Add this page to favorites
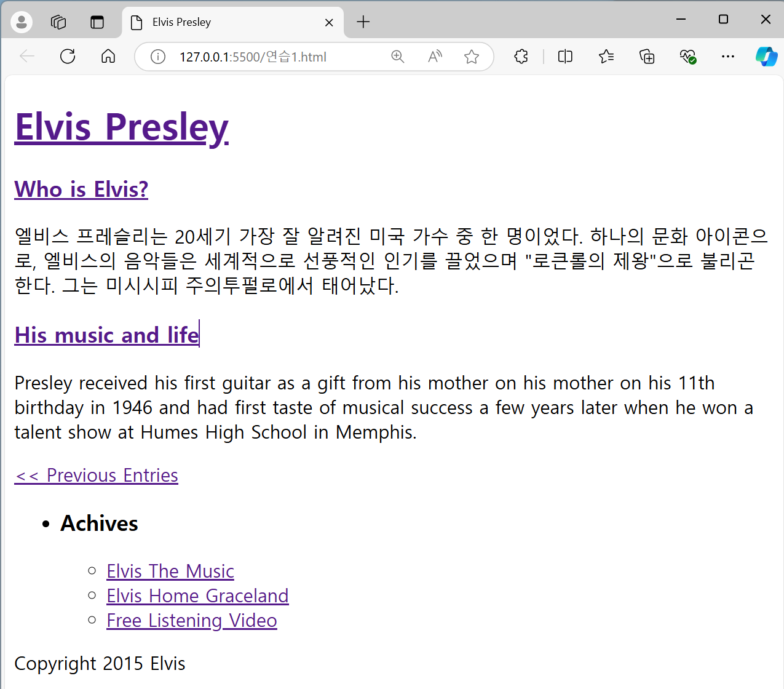Screen dimensions: 784x689 tap(472, 57)
